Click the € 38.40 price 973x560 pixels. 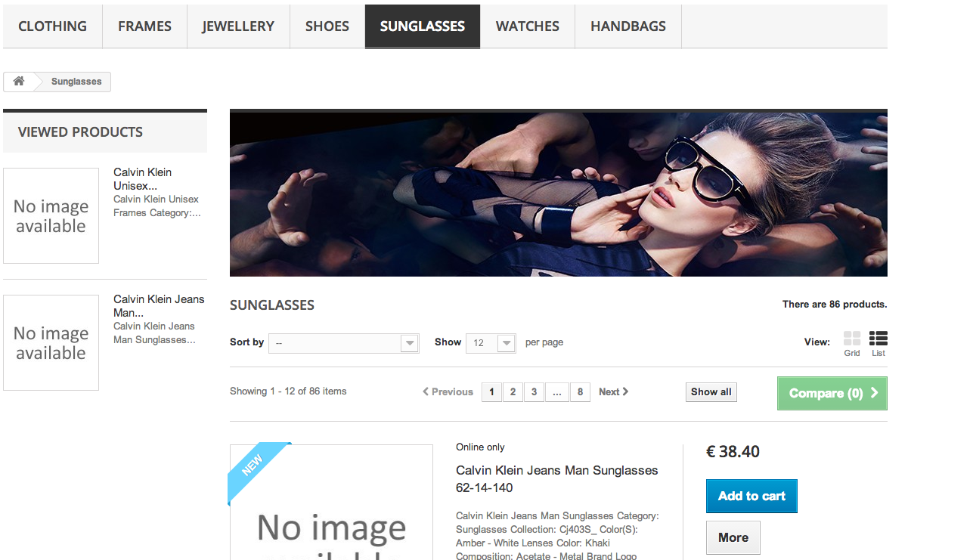(x=733, y=452)
